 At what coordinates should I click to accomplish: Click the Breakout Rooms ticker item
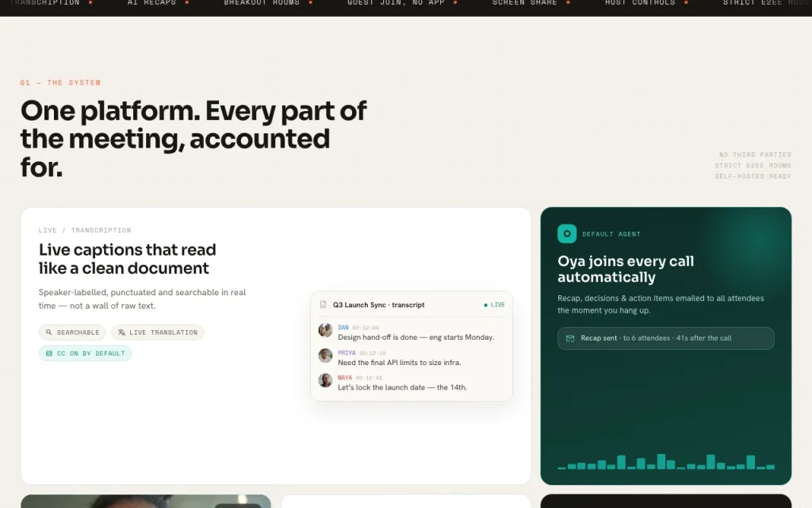coord(262,3)
